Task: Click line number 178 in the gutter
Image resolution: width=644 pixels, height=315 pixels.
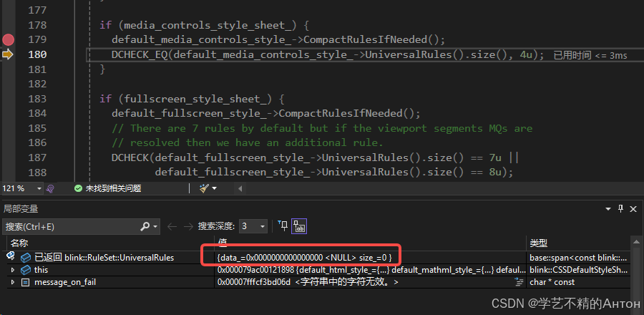Action: [x=37, y=25]
